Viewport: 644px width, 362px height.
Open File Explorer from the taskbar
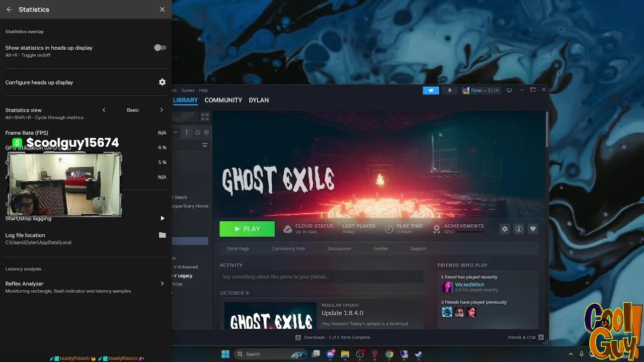pos(345,354)
